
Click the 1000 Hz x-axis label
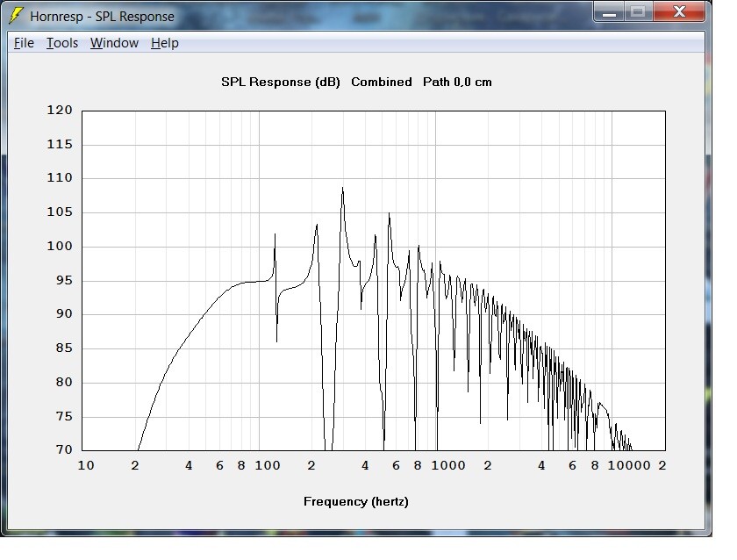(448, 465)
